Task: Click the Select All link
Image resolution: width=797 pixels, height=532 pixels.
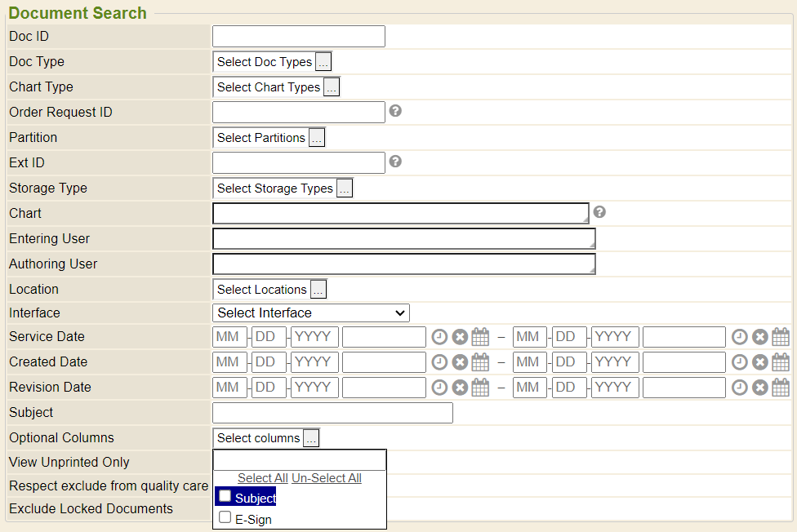Action: click(262, 478)
